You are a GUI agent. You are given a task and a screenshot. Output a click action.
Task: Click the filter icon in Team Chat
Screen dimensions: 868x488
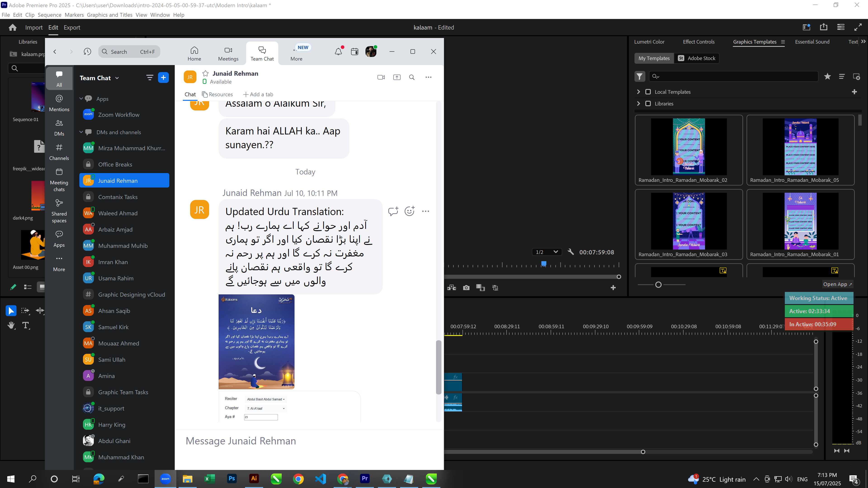coord(150,77)
